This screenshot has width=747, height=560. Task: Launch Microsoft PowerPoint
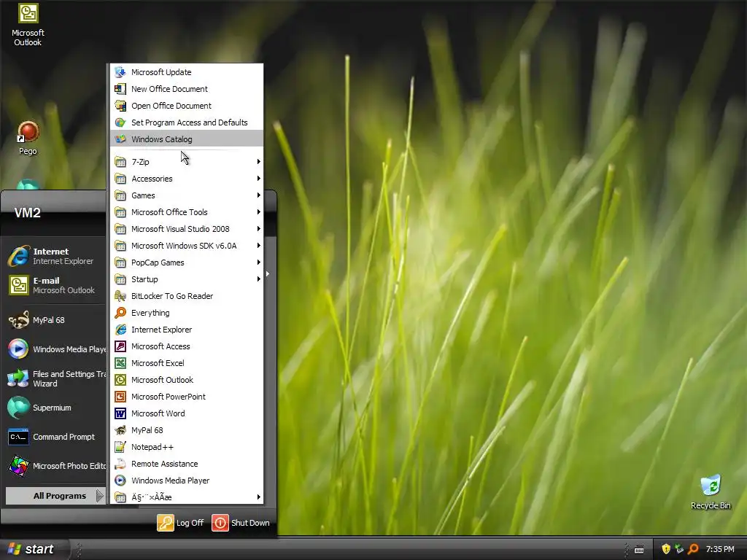coord(187,397)
